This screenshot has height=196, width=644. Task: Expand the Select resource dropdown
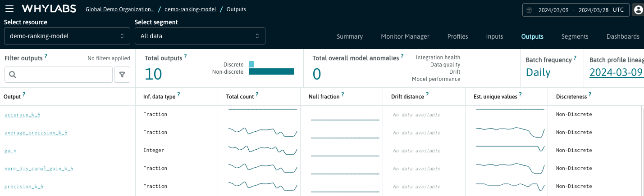67,36
